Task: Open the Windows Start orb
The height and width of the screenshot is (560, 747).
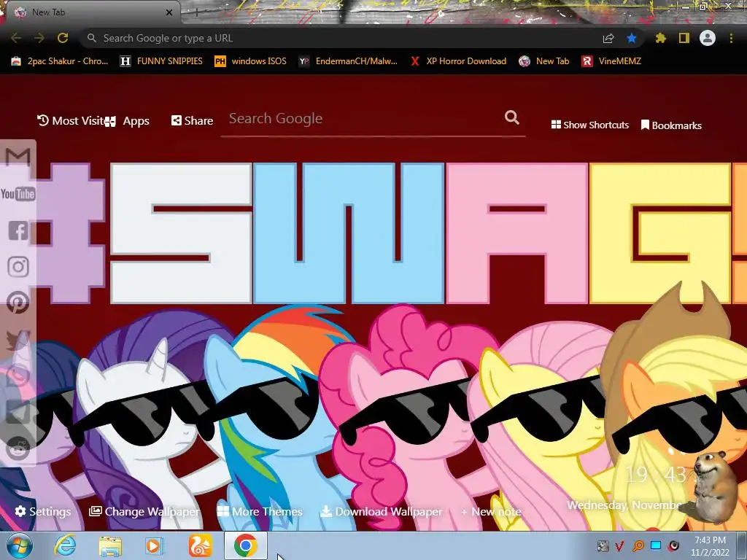Action: click(20, 545)
